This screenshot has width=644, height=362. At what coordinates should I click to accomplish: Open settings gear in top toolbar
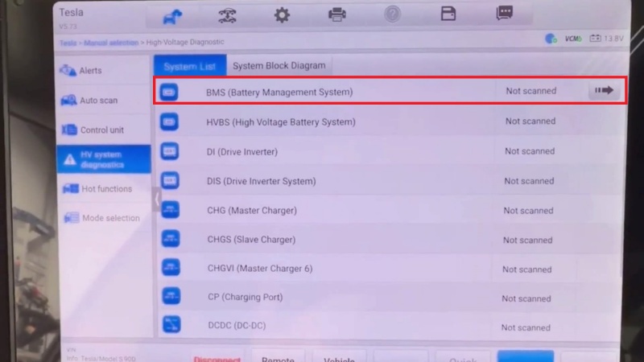point(282,15)
